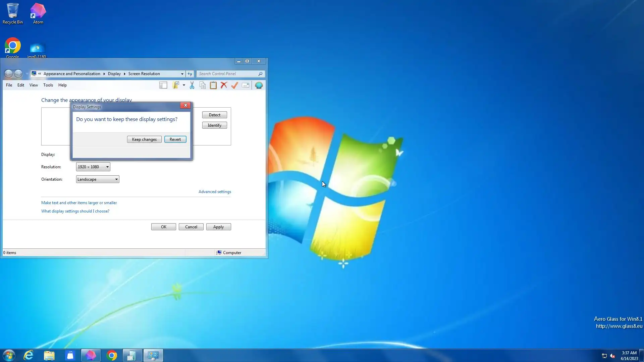Click the Search Control Panel field
Screen dimensions: 644x362
(227, 74)
